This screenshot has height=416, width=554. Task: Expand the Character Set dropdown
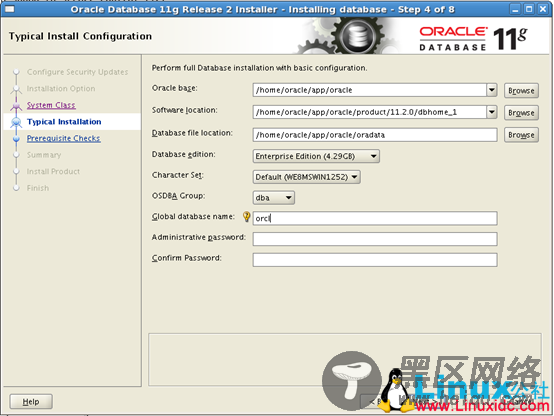tap(307, 177)
